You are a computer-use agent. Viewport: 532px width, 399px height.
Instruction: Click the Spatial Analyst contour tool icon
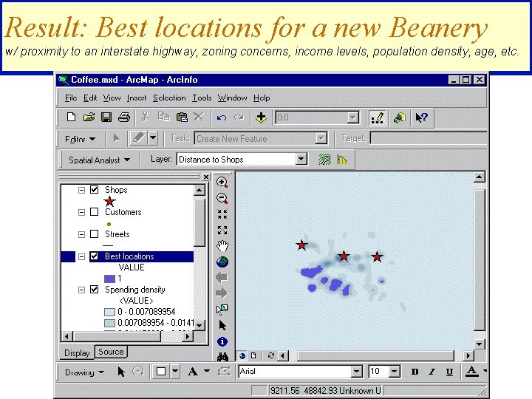(x=324, y=160)
